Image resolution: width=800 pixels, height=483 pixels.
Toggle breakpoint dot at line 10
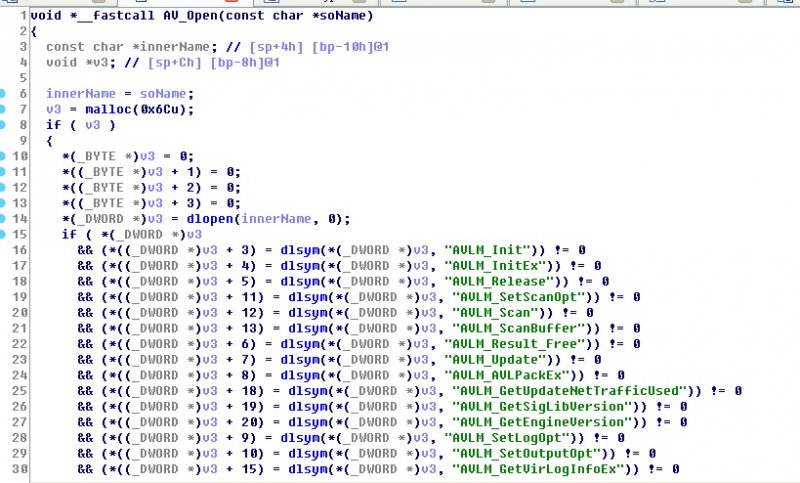[x=2, y=156]
